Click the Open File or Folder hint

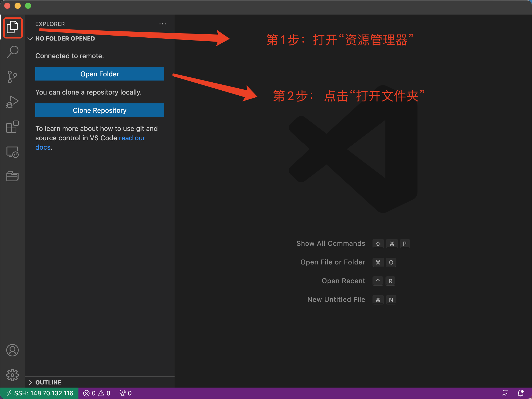point(333,262)
